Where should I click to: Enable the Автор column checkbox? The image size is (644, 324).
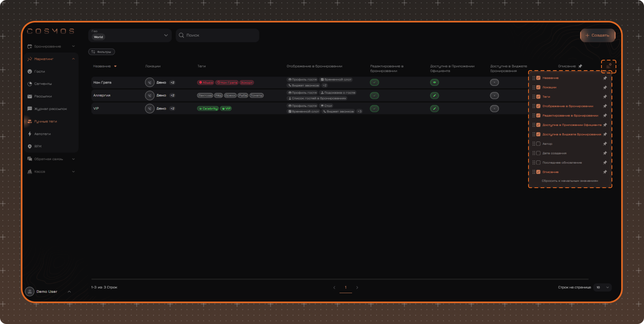539,144
